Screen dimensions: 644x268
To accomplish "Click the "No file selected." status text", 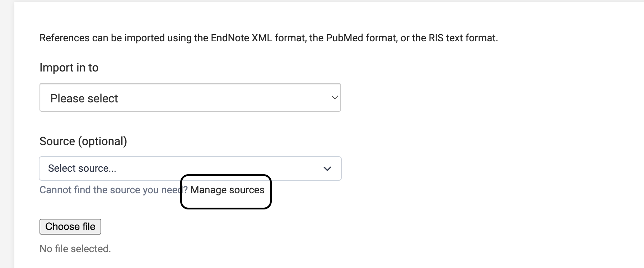I will (75, 249).
